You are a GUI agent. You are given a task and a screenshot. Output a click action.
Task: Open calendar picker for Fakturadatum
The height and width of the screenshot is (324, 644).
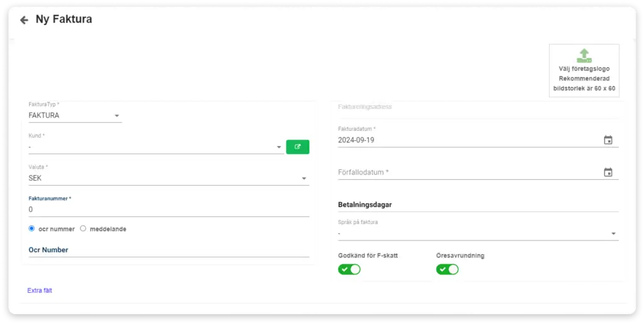(x=608, y=140)
